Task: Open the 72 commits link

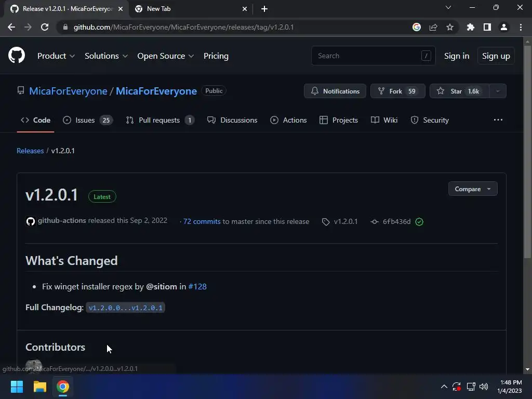Action: click(x=202, y=221)
